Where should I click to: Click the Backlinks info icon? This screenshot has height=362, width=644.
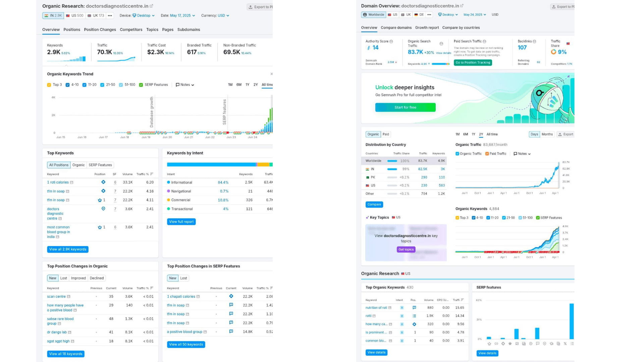coord(534,42)
